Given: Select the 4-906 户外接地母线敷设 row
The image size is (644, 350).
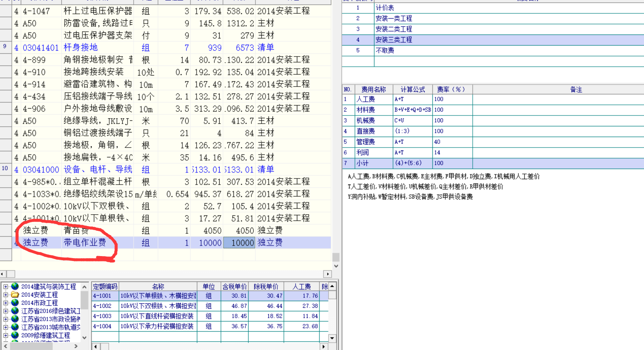Looking at the screenshot, I should pyautogui.click(x=171, y=109).
